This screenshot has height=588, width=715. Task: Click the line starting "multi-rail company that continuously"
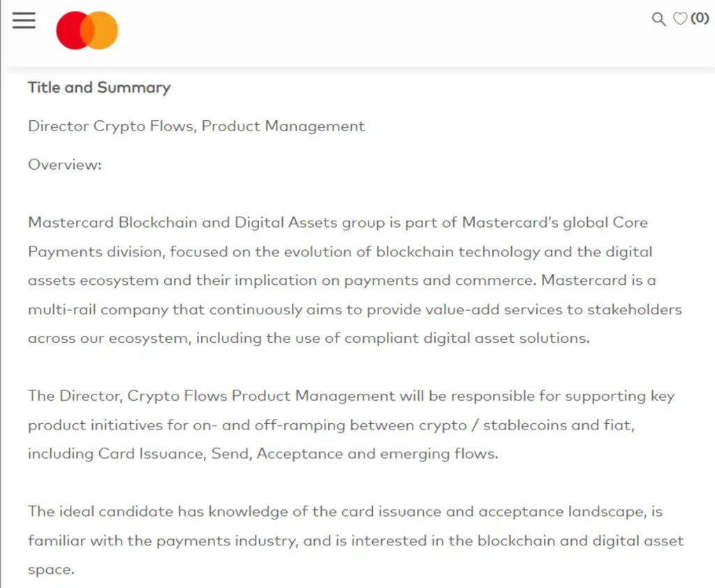[x=355, y=309]
